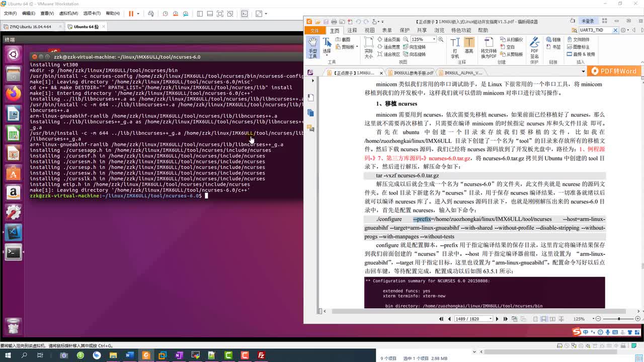644x362 pixels.
Task: Open the 1489 / 1820 page number dropdown
Action: 491,319
